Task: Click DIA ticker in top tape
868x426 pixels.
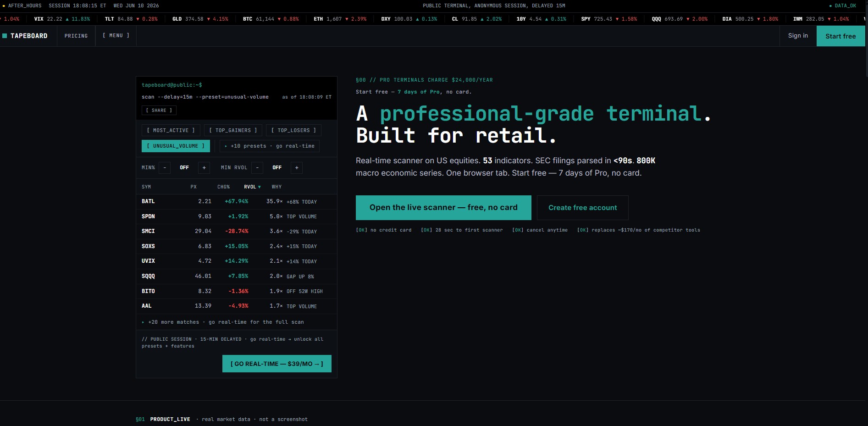Action: point(750,19)
